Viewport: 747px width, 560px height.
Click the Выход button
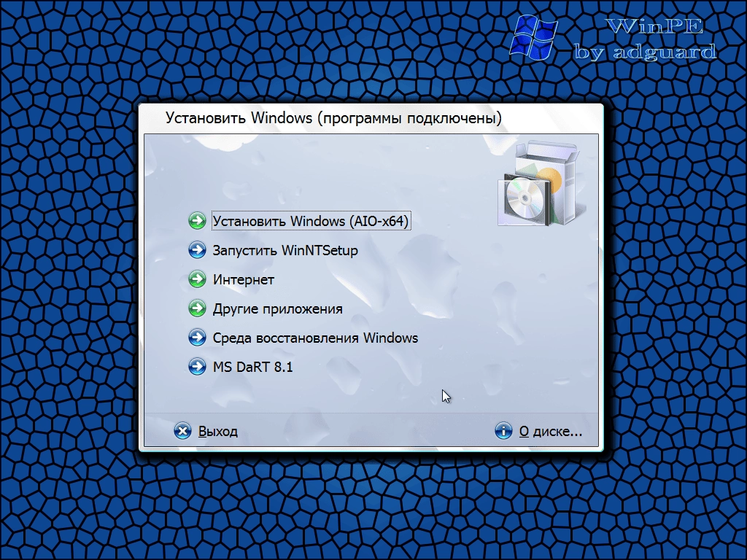(x=217, y=431)
